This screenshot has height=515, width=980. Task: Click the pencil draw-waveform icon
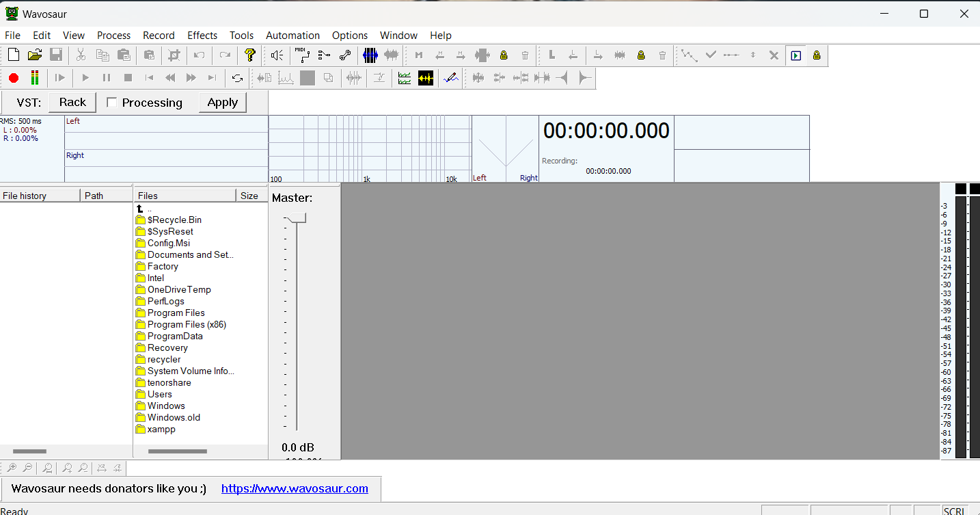(451, 78)
